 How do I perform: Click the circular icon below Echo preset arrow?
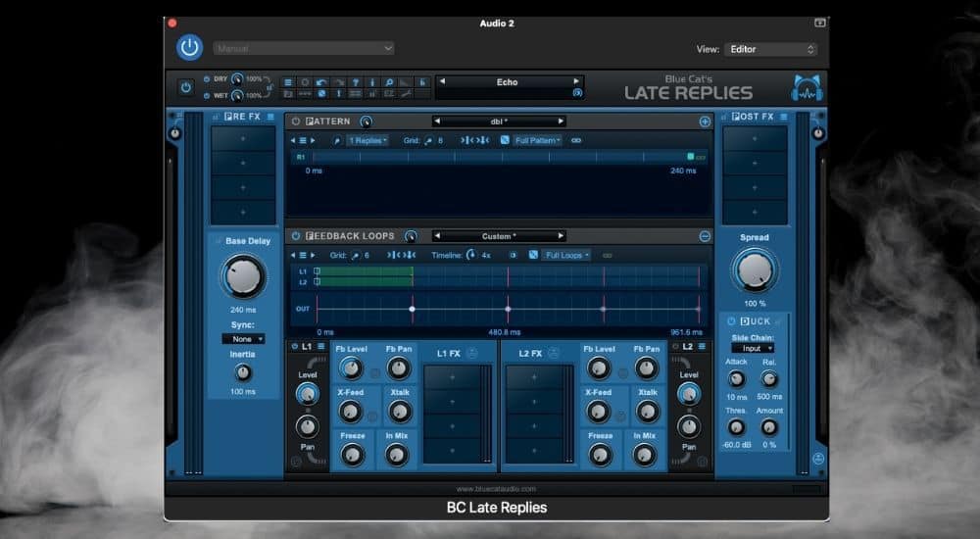[x=577, y=92]
